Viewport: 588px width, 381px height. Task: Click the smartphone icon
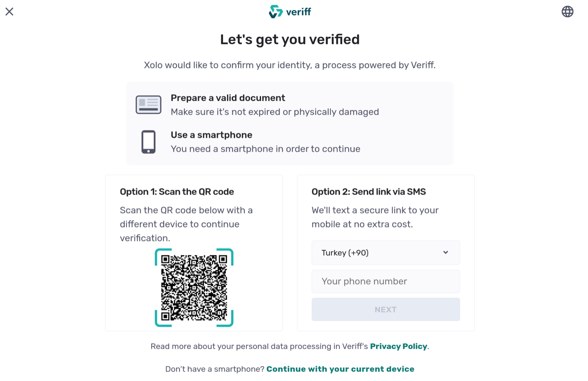(148, 142)
